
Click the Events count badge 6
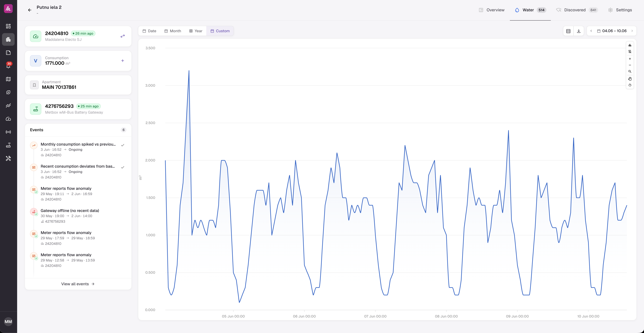[124, 130]
